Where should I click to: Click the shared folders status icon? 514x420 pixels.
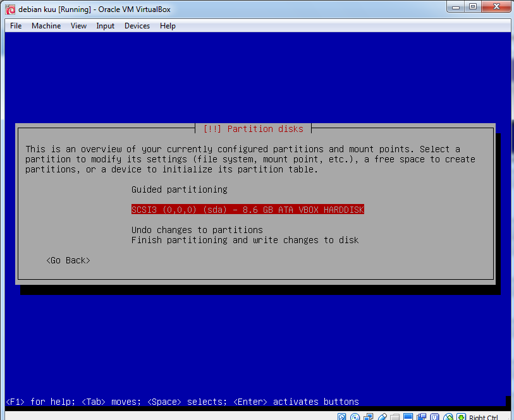pyautogui.click(x=395, y=417)
